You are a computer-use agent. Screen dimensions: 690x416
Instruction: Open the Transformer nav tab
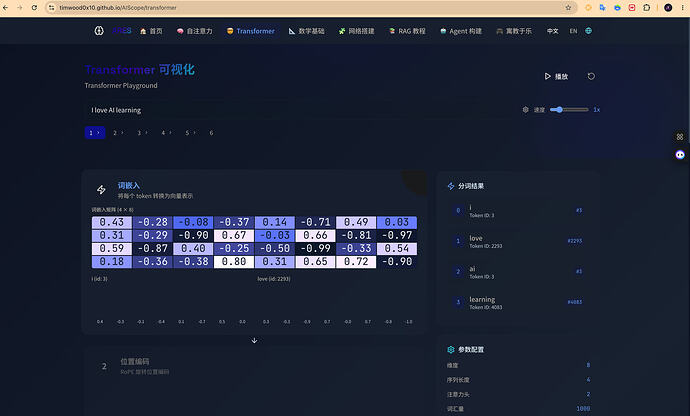251,31
